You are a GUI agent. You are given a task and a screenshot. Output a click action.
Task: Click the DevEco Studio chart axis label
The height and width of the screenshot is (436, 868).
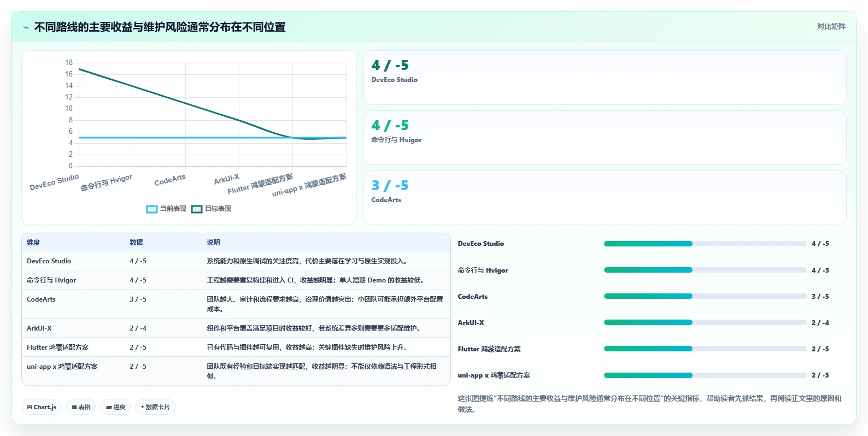pyautogui.click(x=54, y=182)
